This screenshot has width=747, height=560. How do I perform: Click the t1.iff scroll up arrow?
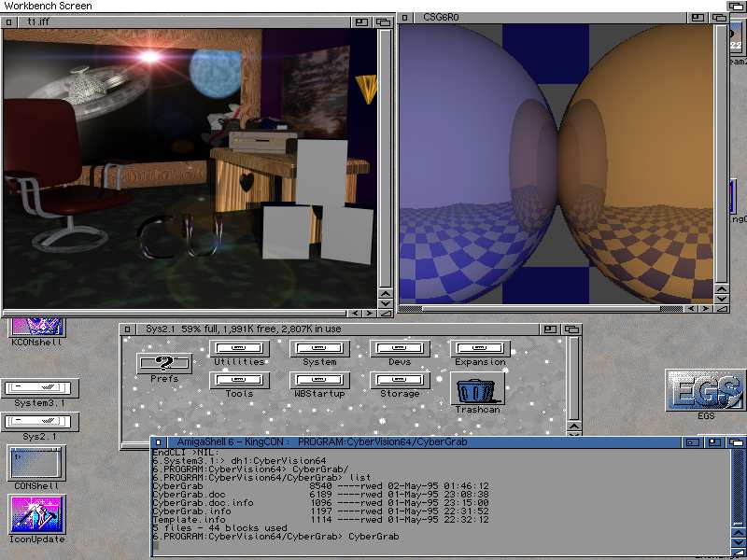[385, 293]
